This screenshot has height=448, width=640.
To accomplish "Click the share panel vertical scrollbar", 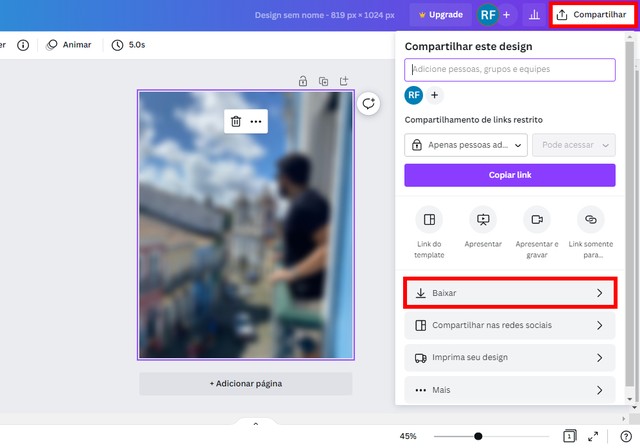I will 630,213.
